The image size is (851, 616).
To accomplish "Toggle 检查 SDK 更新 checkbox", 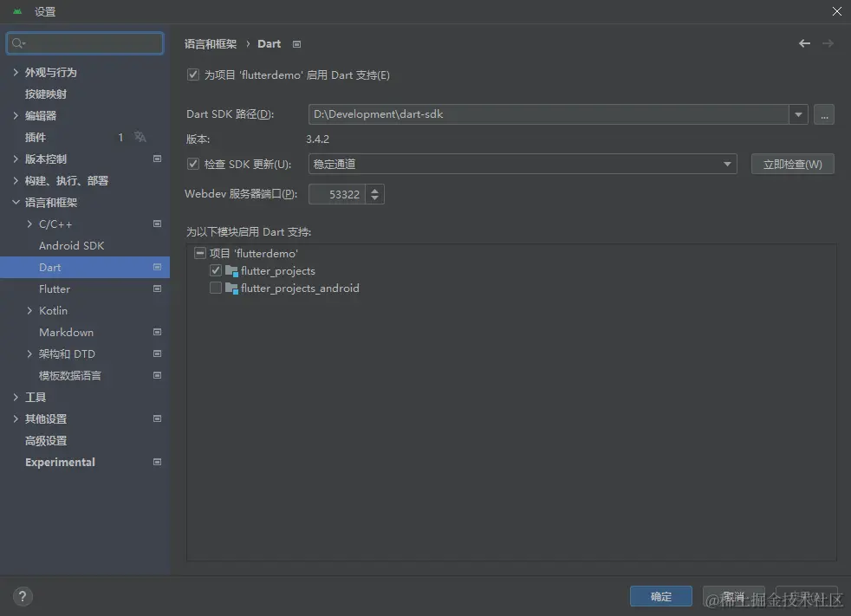I will (192, 164).
